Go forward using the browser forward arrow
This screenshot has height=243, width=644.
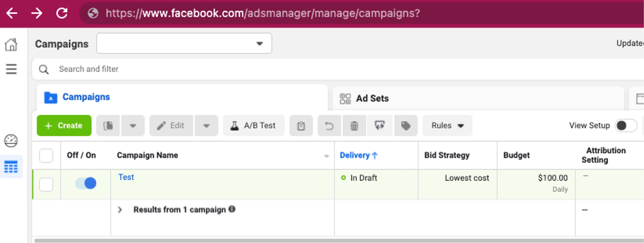[x=37, y=13]
